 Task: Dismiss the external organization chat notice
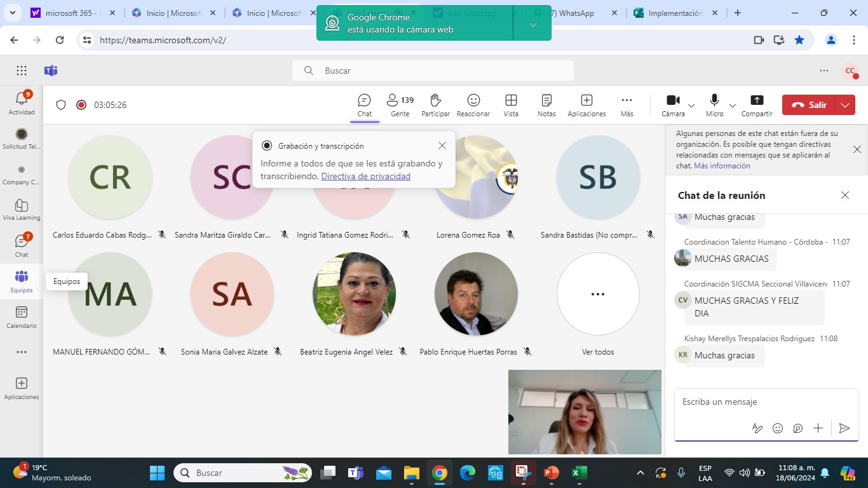(857, 149)
